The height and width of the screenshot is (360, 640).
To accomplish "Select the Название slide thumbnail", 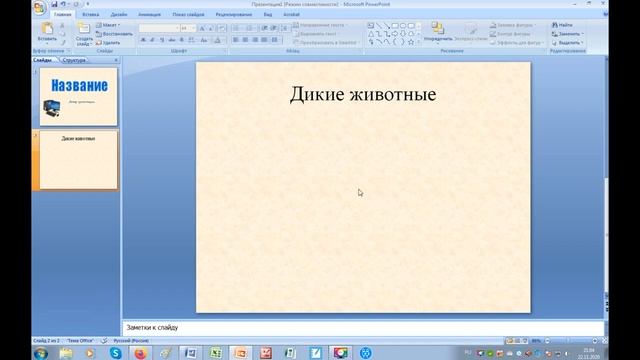I will [x=78, y=97].
